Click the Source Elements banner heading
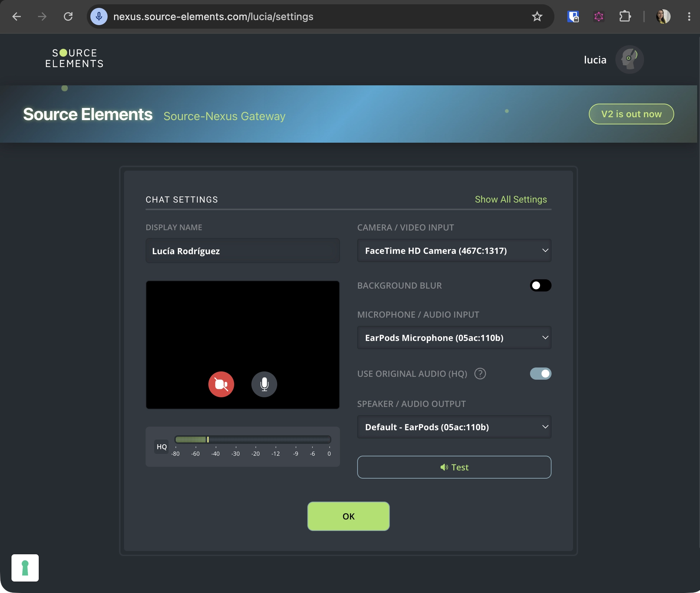The image size is (700, 593). pyautogui.click(x=88, y=115)
